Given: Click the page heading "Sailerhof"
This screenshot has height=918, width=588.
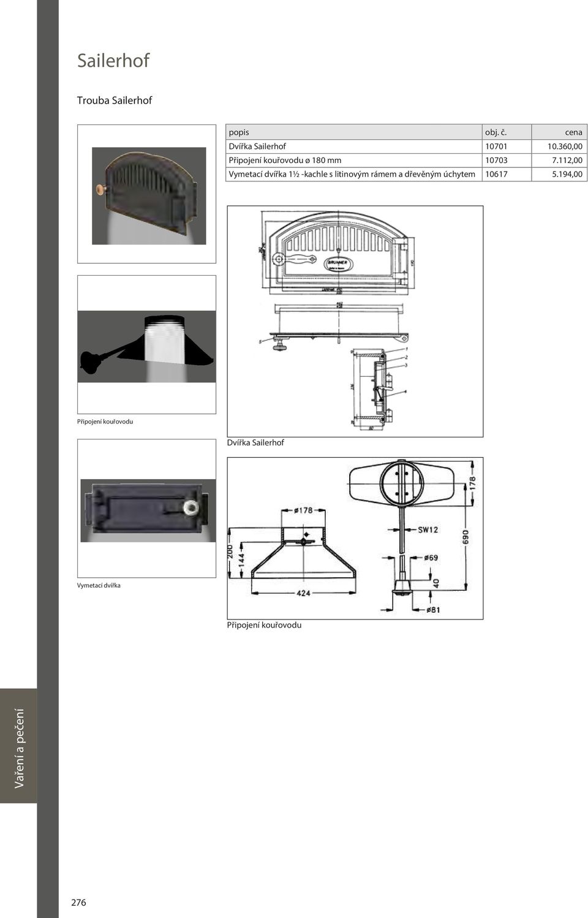Looking at the screenshot, I should coord(113,60).
